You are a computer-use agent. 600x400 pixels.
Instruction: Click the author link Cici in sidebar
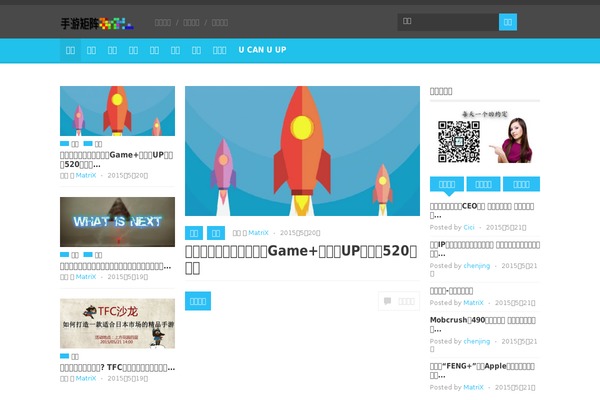(469, 227)
